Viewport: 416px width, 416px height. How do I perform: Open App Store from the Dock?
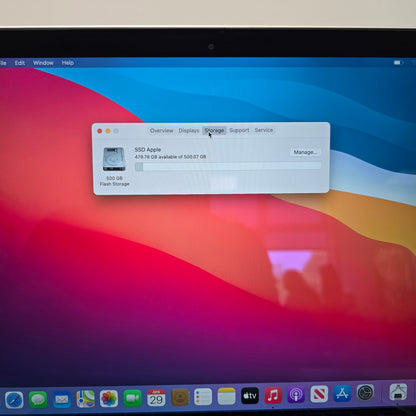[x=342, y=394]
